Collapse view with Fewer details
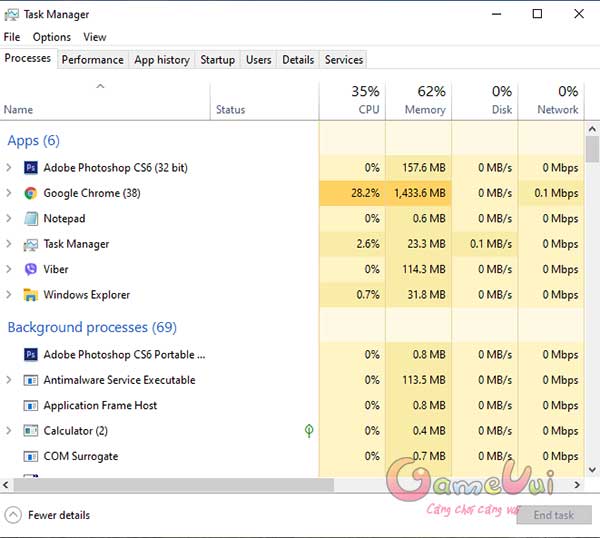The image size is (600, 538). point(48,515)
